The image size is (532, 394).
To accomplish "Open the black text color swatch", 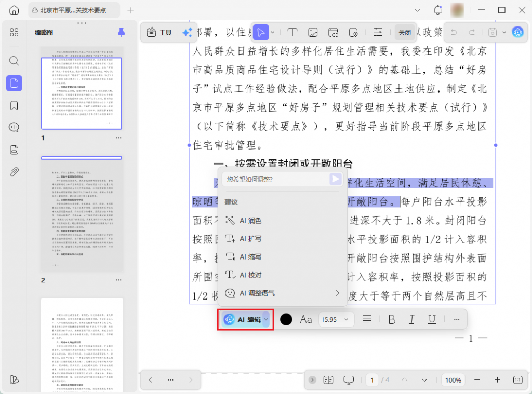I will [x=286, y=319].
